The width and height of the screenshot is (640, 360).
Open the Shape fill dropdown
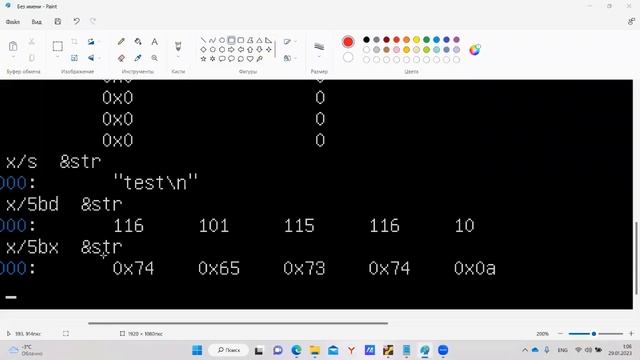(x=289, y=58)
